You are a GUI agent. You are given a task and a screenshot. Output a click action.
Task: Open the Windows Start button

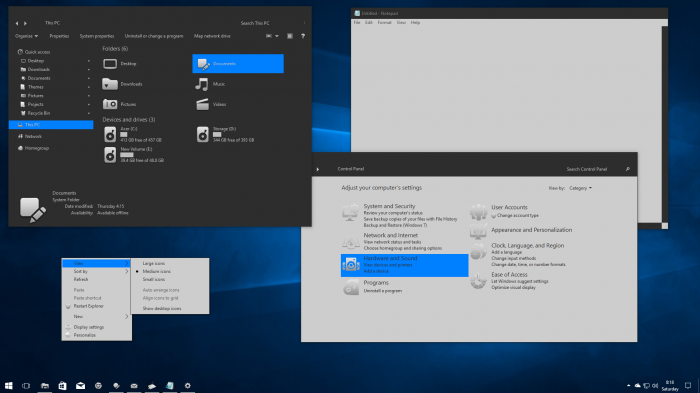pyautogui.click(x=8, y=385)
